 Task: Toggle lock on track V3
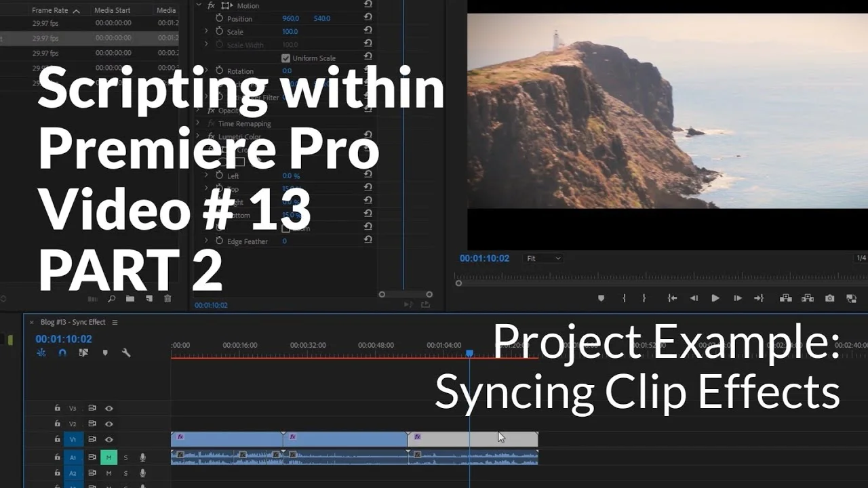pos(58,408)
